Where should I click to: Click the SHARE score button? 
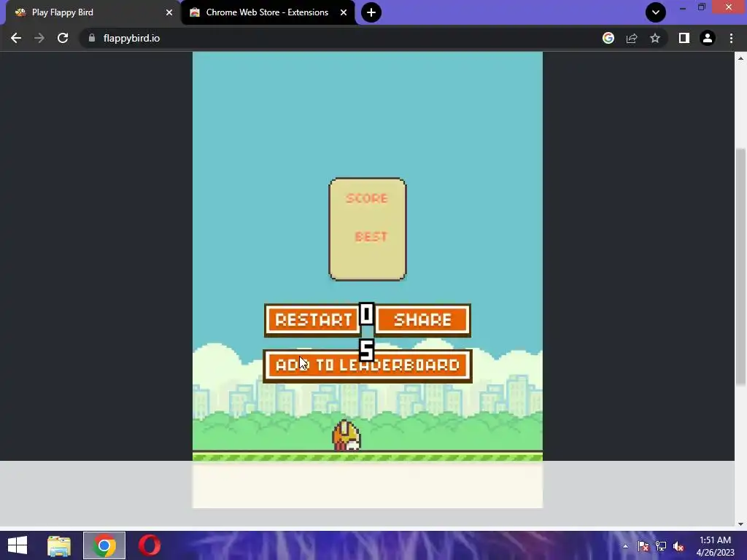click(422, 320)
